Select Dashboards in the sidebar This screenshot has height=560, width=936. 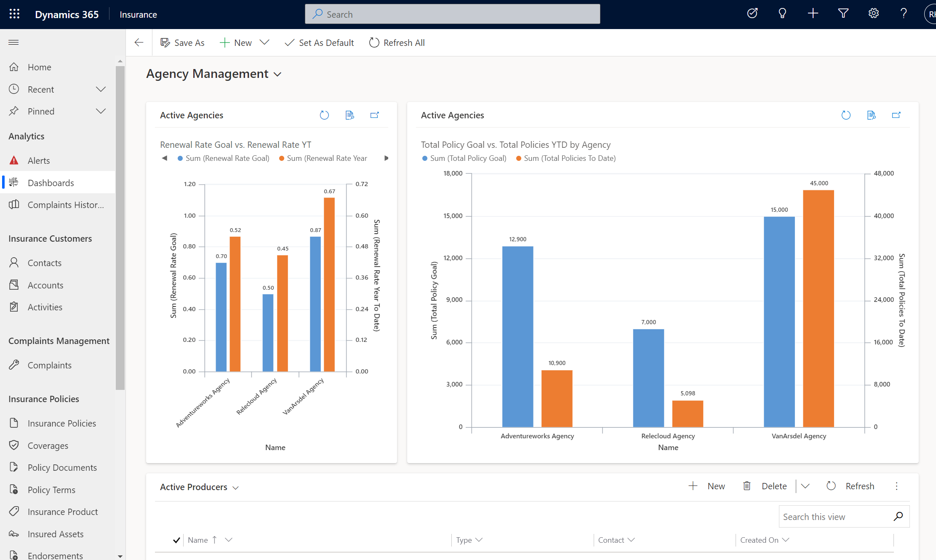click(58, 183)
